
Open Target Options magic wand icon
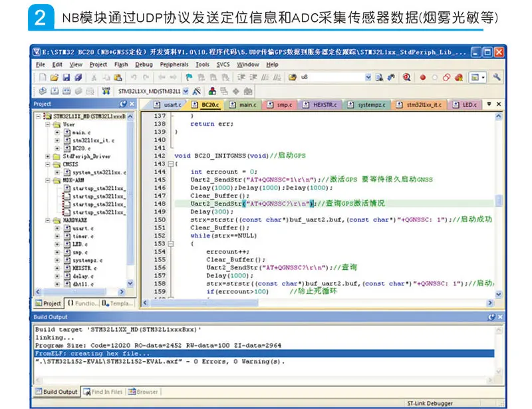[x=197, y=91]
